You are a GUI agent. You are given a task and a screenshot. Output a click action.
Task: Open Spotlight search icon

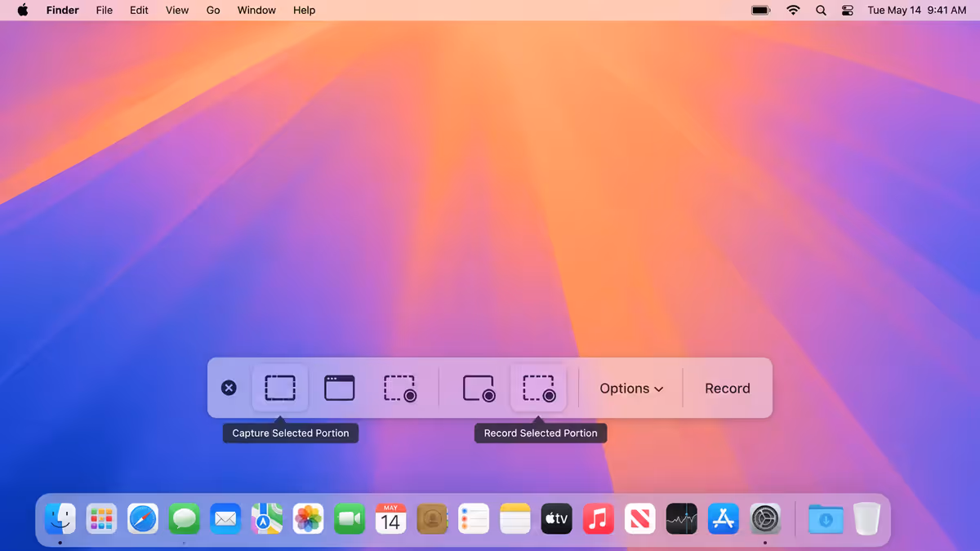pos(821,10)
